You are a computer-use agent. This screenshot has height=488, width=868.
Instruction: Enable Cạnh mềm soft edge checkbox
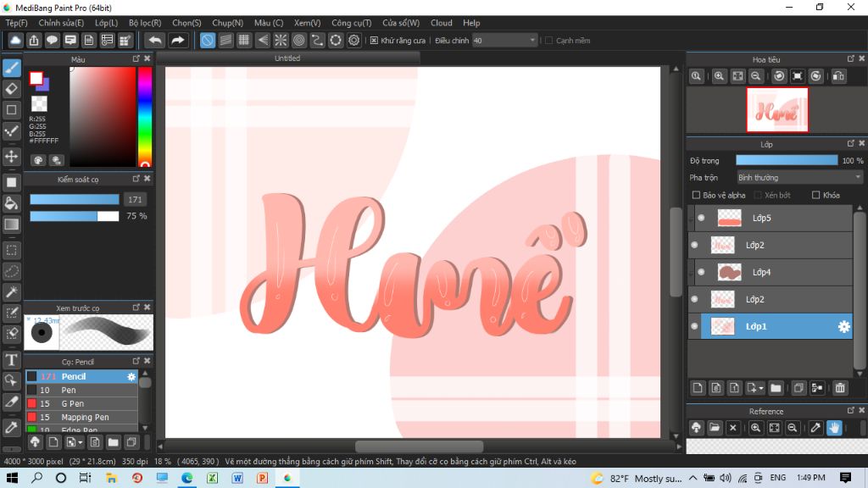[x=549, y=41]
